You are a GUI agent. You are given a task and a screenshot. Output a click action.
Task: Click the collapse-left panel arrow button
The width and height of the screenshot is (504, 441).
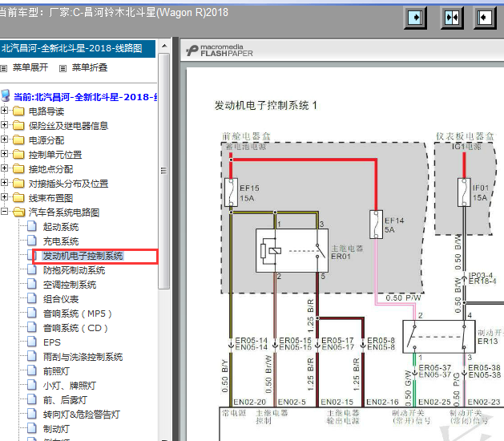pos(485,18)
